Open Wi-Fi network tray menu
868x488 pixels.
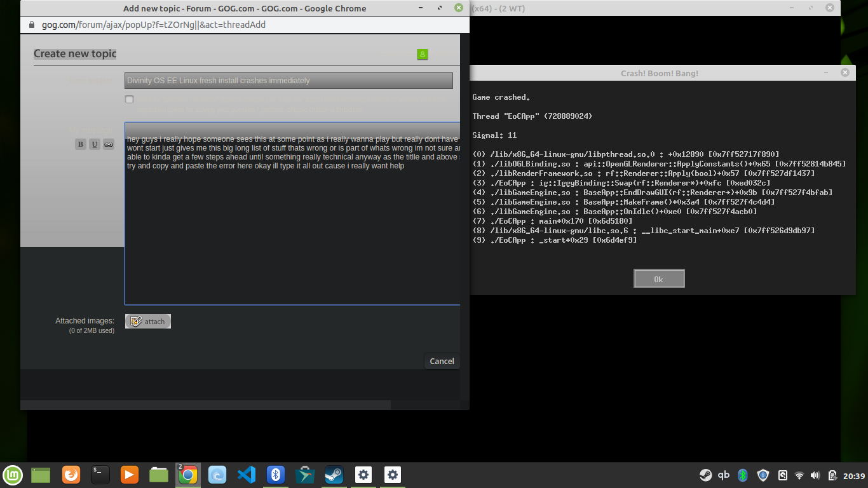pos(799,475)
